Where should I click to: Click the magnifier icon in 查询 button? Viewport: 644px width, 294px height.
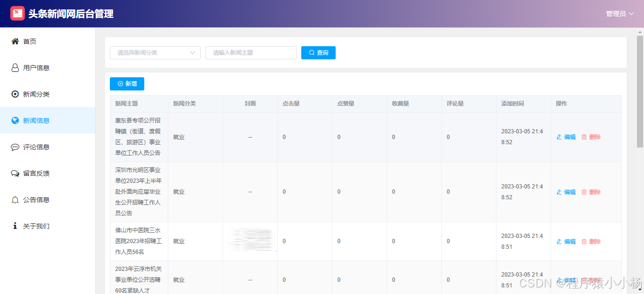point(312,53)
